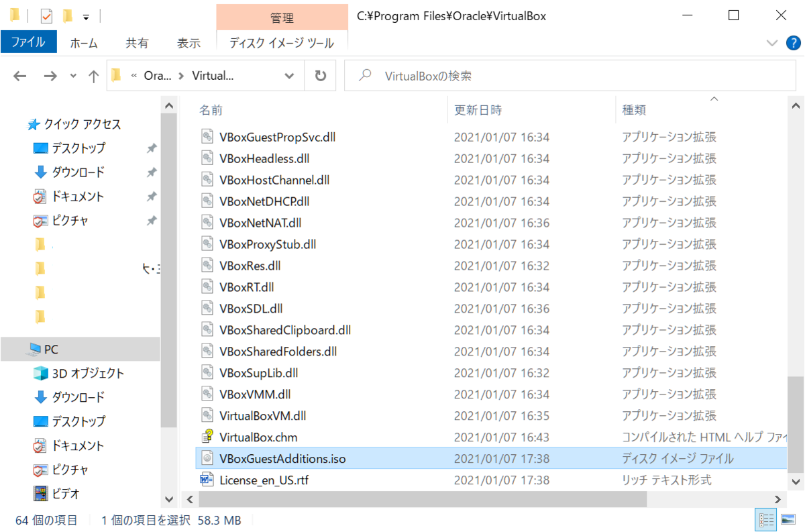Refresh the folder view
Image resolution: width=805 pixels, height=532 pixels.
pos(321,76)
